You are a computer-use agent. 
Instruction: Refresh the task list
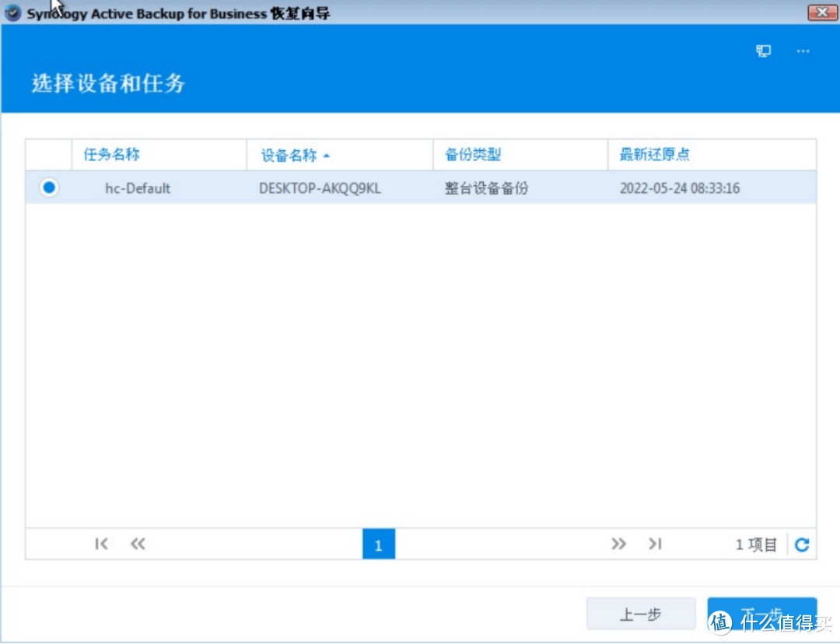tap(802, 544)
